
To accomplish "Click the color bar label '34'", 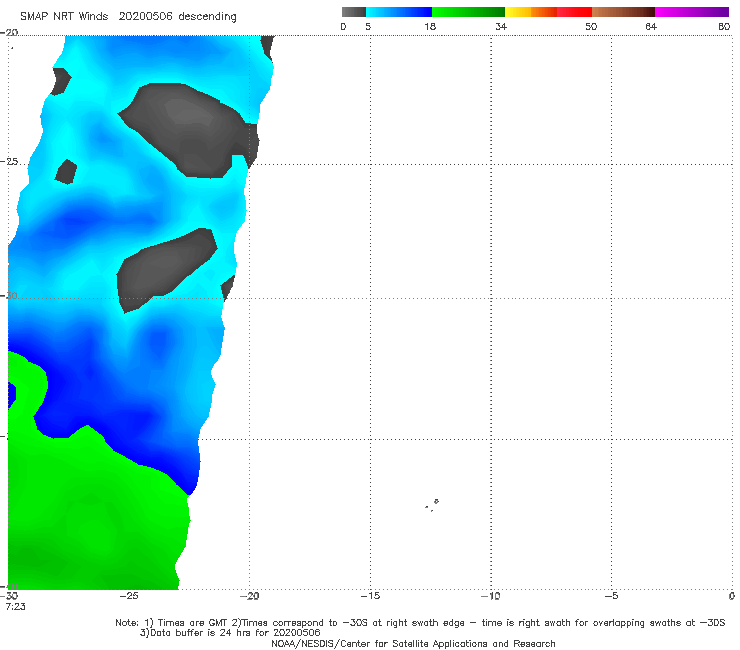I will point(501,27).
